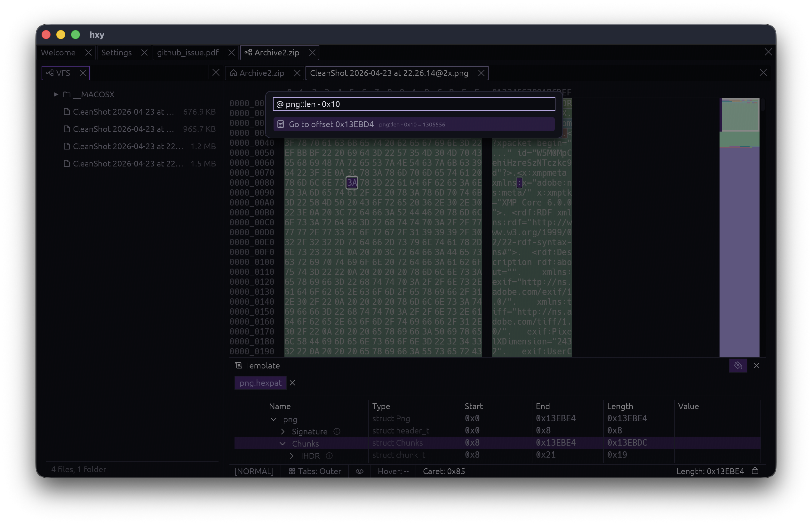Select the VFS panel tab
Screen dimensions: 812x525
pyautogui.click(x=63, y=73)
